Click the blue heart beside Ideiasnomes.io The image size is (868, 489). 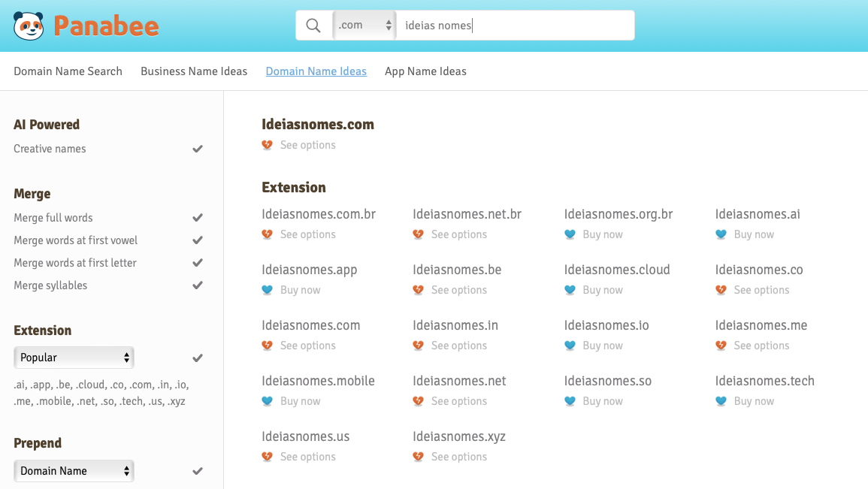point(570,346)
